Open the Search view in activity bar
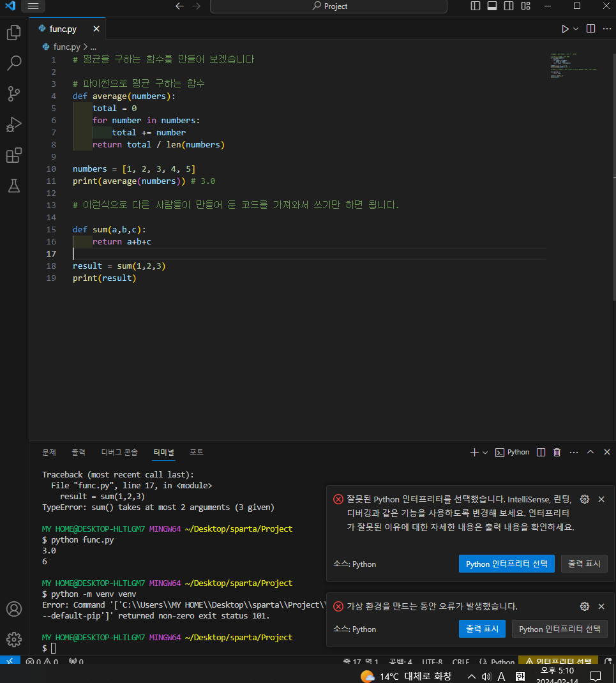 [x=14, y=63]
